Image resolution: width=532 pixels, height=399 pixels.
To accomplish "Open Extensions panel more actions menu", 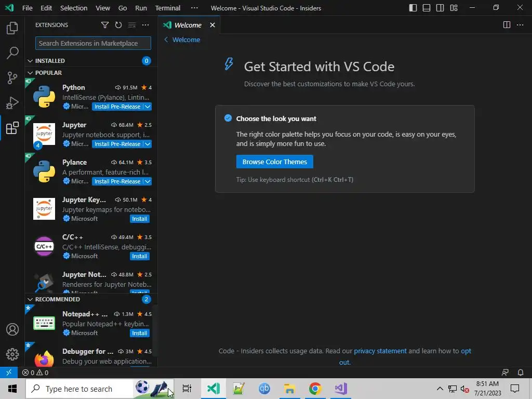I will point(145,25).
